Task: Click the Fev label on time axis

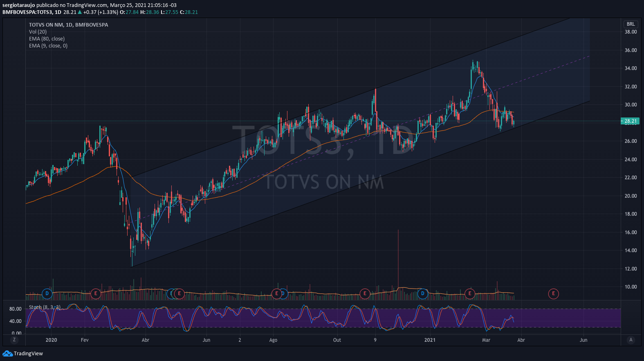Action: [x=85, y=340]
